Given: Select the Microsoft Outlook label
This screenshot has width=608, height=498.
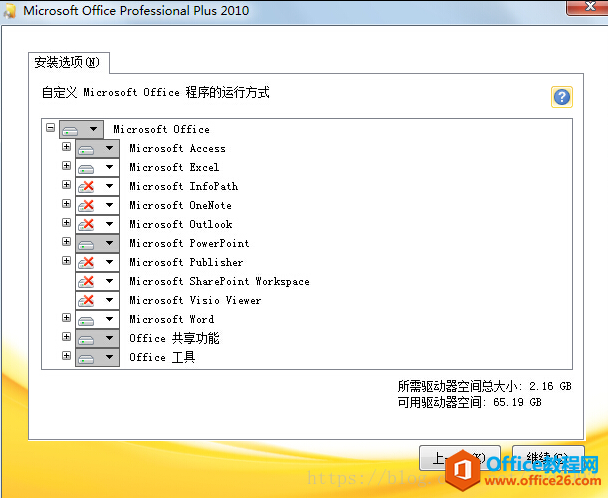Looking at the screenshot, I should [181, 224].
